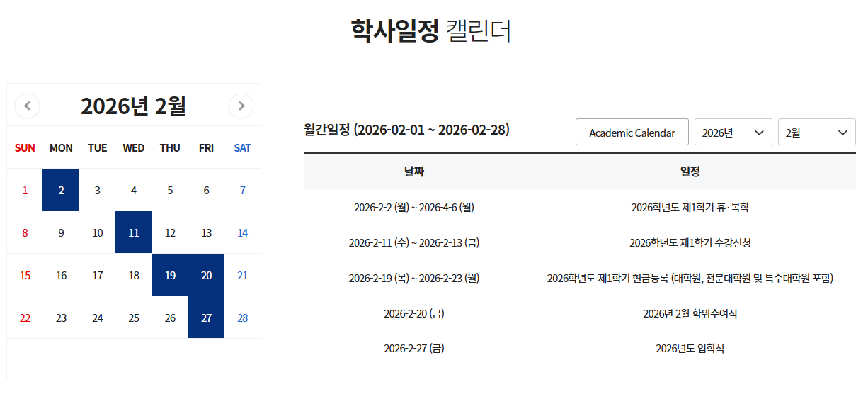The width and height of the screenshot is (868, 404).
Task: Click the 2026년도 입학식 schedule entry
Action: [690, 349]
